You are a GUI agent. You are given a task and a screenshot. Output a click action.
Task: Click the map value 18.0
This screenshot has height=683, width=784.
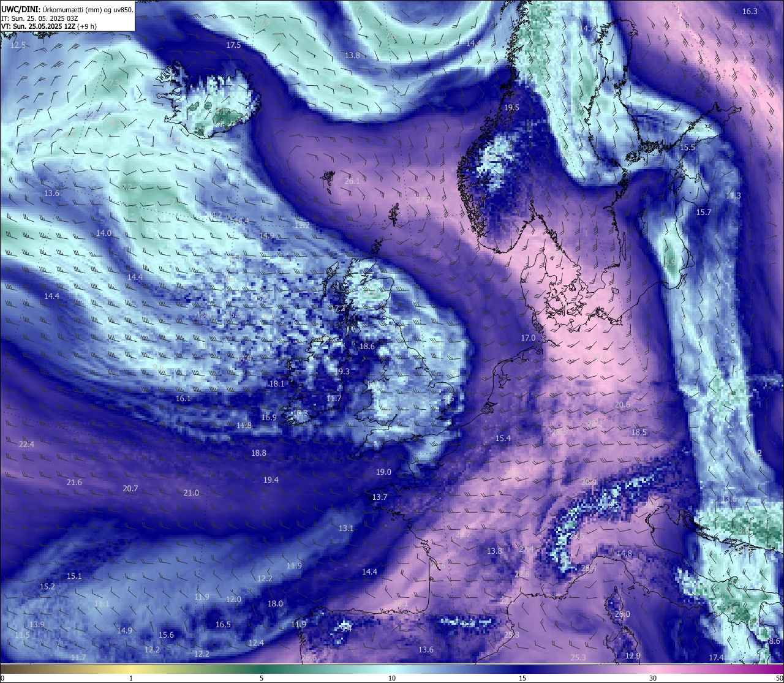coord(275,604)
